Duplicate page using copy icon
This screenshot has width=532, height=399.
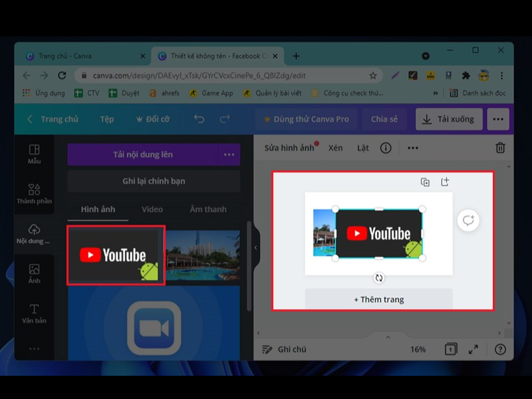coord(425,182)
